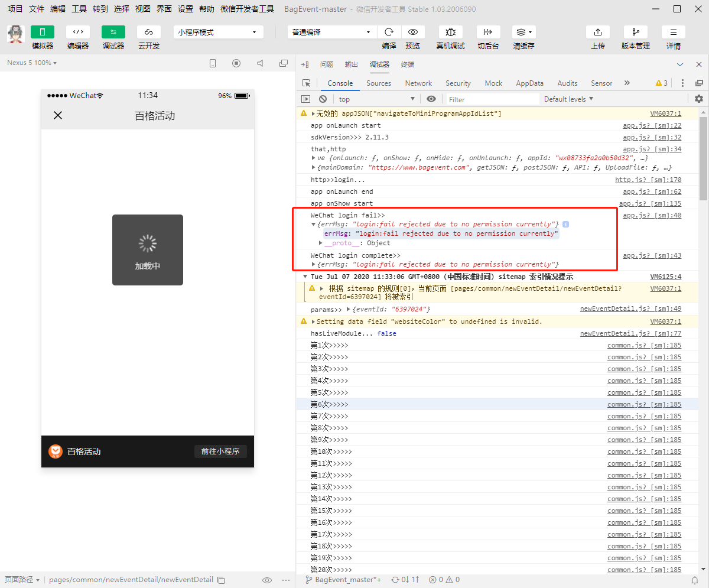Open the 小程序模式 mode dropdown
The width and height of the screenshot is (709, 588).
point(219,33)
